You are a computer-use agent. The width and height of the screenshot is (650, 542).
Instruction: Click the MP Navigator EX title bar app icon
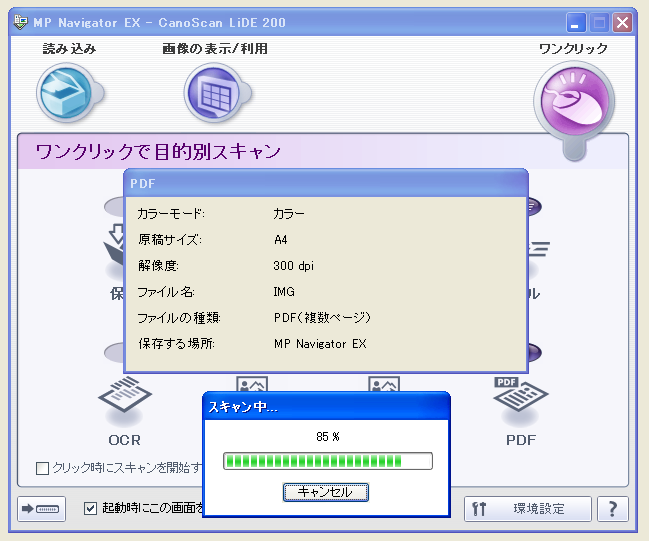point(20,22)
